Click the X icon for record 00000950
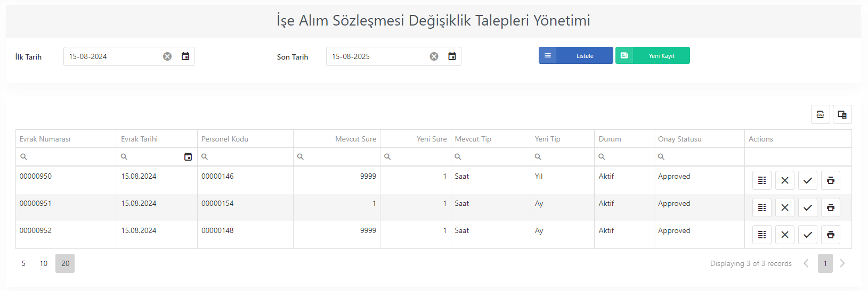This screenshot has height=291, width=868. click(785, 180)
